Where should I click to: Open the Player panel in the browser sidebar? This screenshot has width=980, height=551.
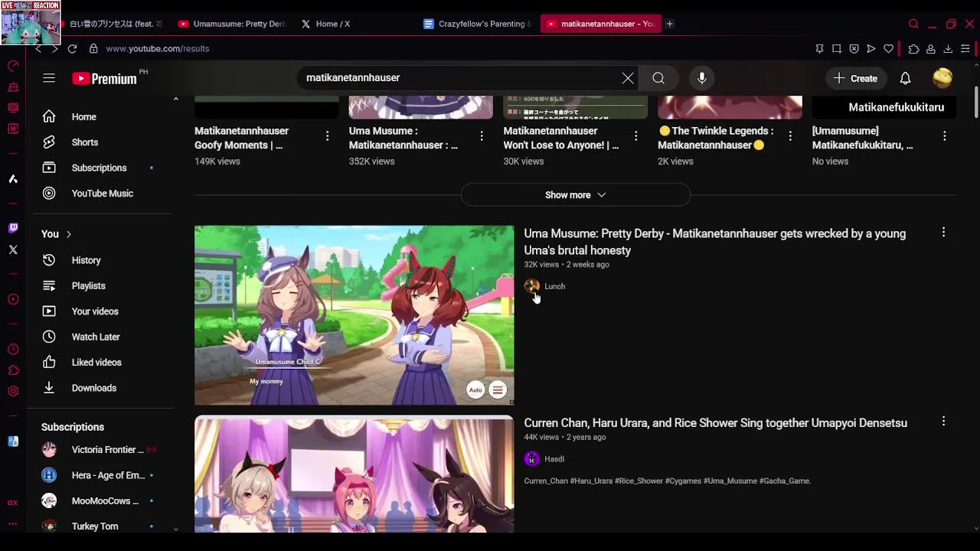[13, 299]
